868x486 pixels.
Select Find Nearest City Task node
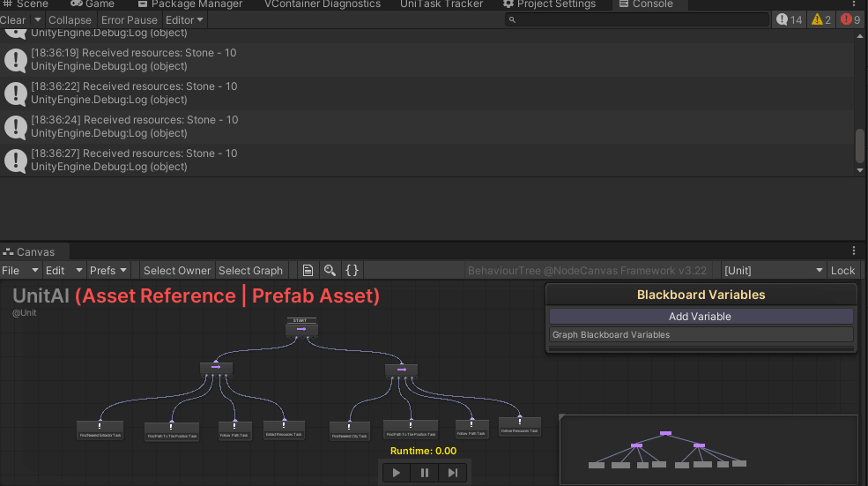349,430
